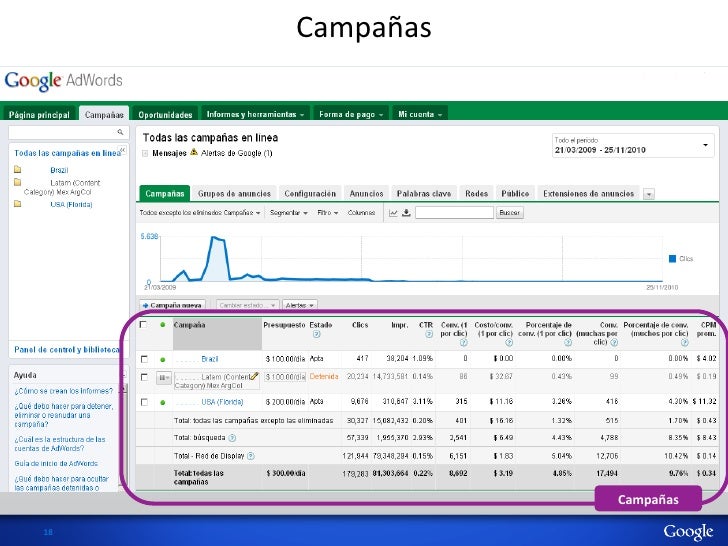Check the Brazil campaign checkbox

144,359
